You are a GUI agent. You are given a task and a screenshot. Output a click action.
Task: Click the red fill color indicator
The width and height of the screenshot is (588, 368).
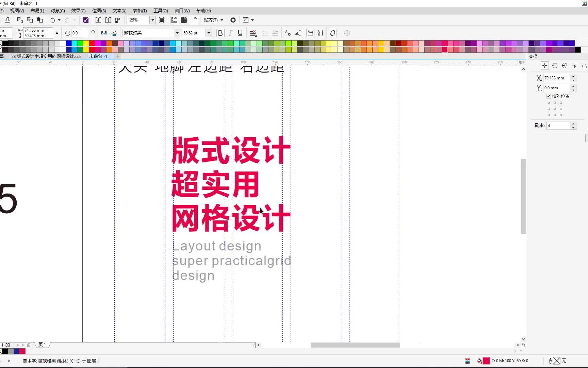(486, 361)
